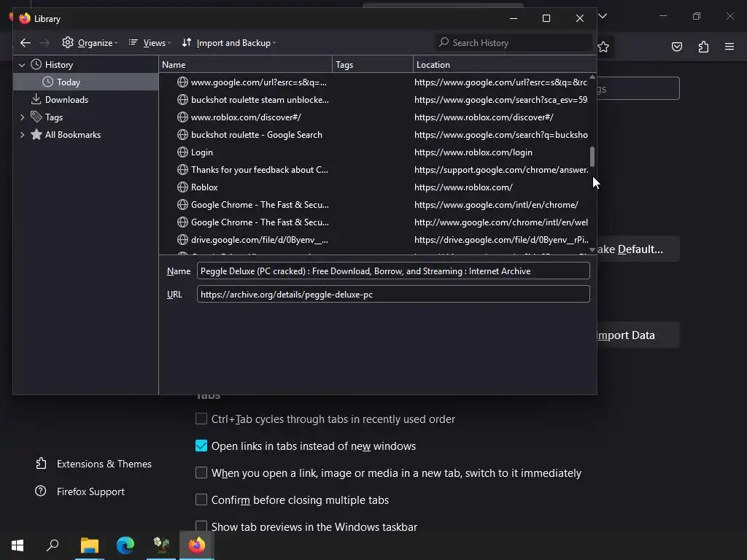Minimize the Library window
Screen dimensions: 747x560
pos(514,18)
